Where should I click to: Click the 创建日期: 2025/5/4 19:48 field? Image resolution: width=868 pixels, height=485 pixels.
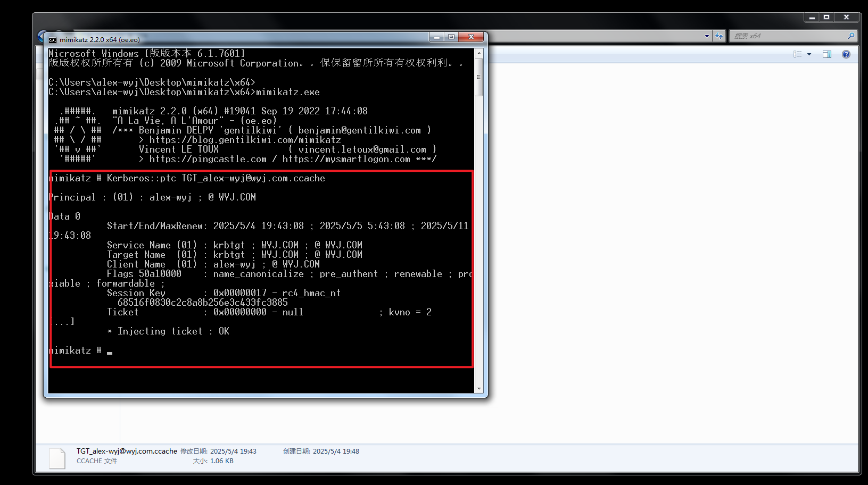click(x=321, y=451)
